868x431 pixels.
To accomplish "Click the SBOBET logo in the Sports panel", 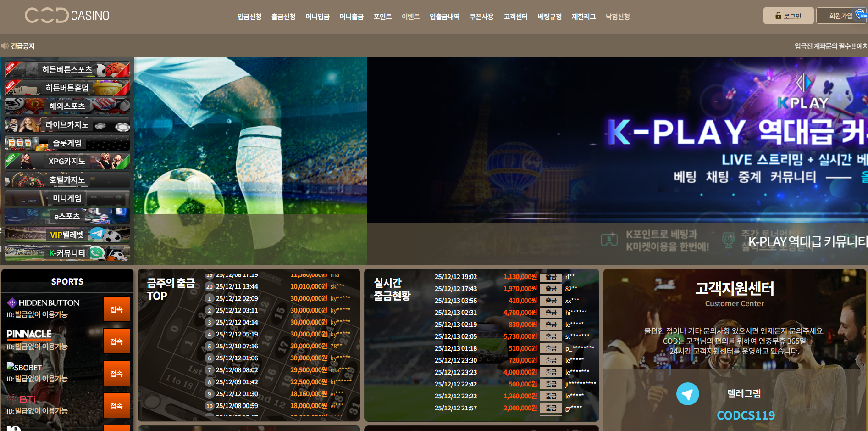I will coord(25,367).
